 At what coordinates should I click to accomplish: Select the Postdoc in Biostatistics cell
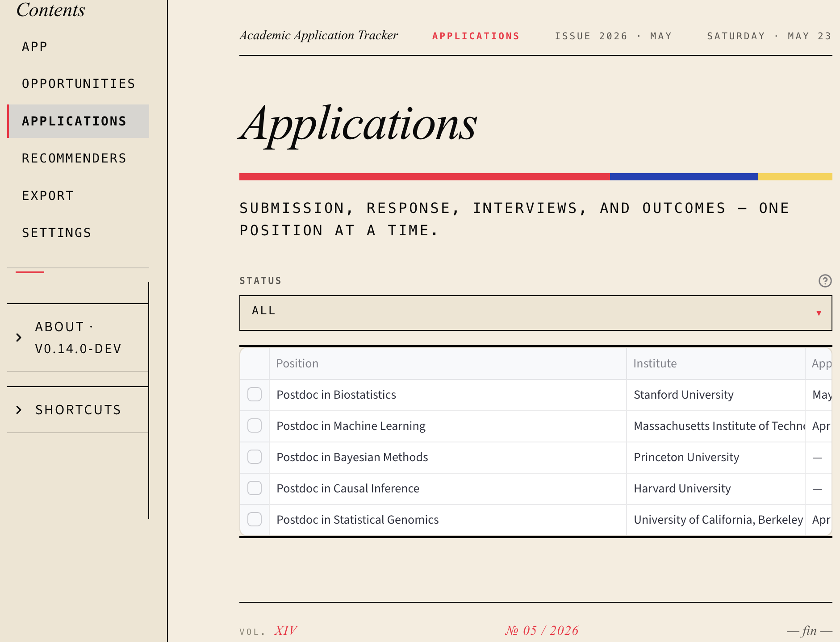coord(447,395)
